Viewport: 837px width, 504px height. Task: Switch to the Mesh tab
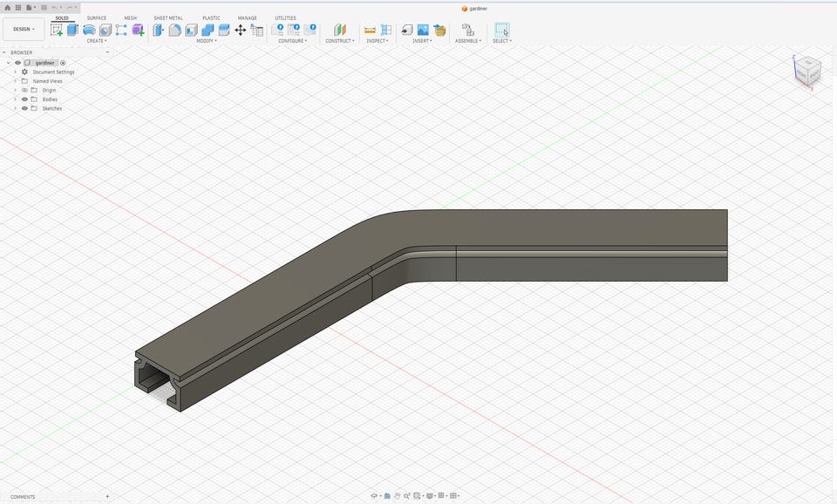tap(130, 18)
